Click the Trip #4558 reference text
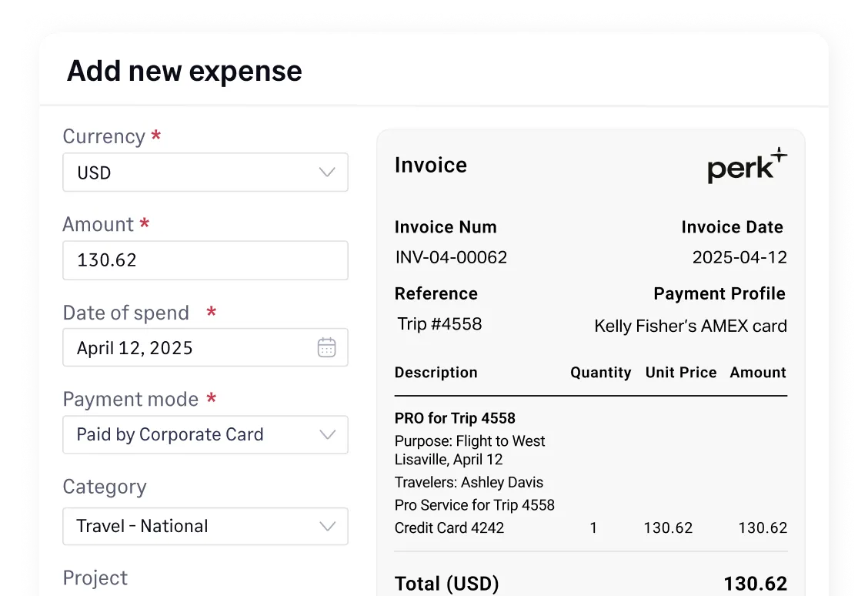Viewport: 868px width, 596px height. click(438, 323)
